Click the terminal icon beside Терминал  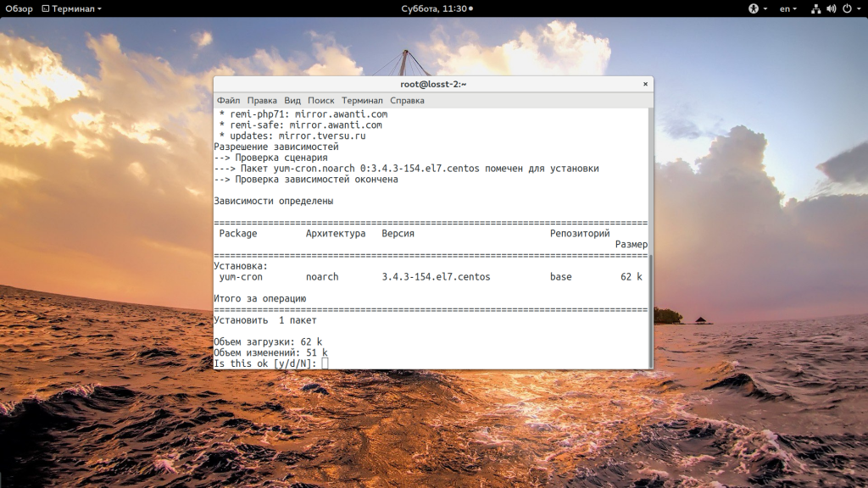pyautogui.click(x=46, y=8)
